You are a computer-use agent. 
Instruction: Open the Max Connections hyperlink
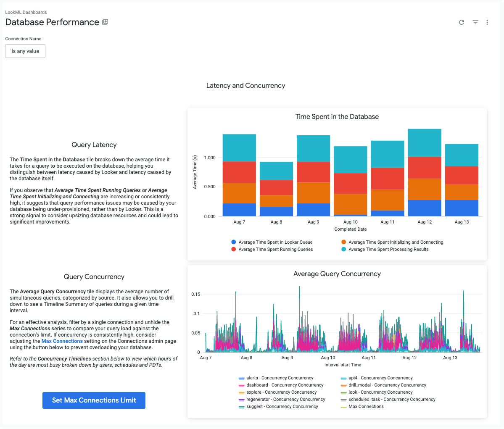[x=62, y=341]
